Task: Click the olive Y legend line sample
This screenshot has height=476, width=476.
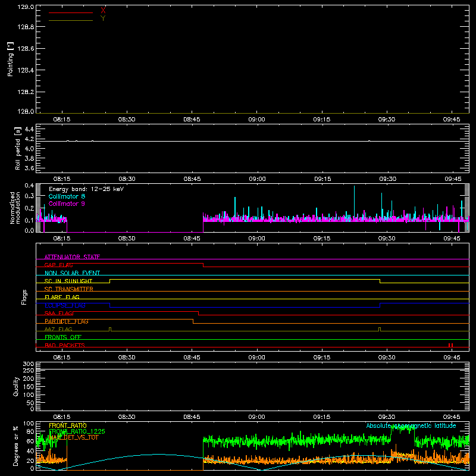Action: 71,20
